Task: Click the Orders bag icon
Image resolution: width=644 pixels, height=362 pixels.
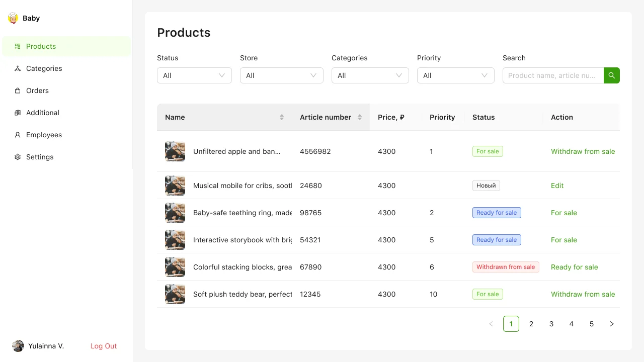Action: (x=18, y=90)
